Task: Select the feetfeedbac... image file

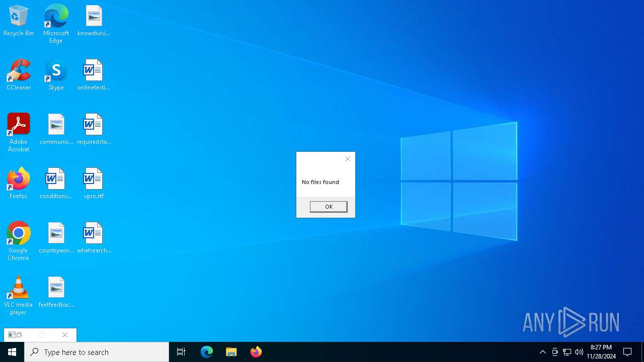Action: pyautogui.click(x=56, y=292)
